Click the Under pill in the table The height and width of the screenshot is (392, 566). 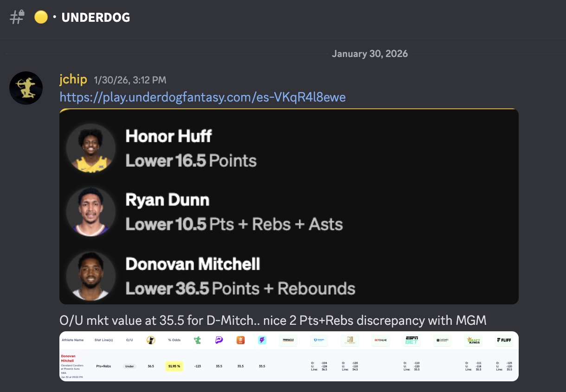coord(129,366)
